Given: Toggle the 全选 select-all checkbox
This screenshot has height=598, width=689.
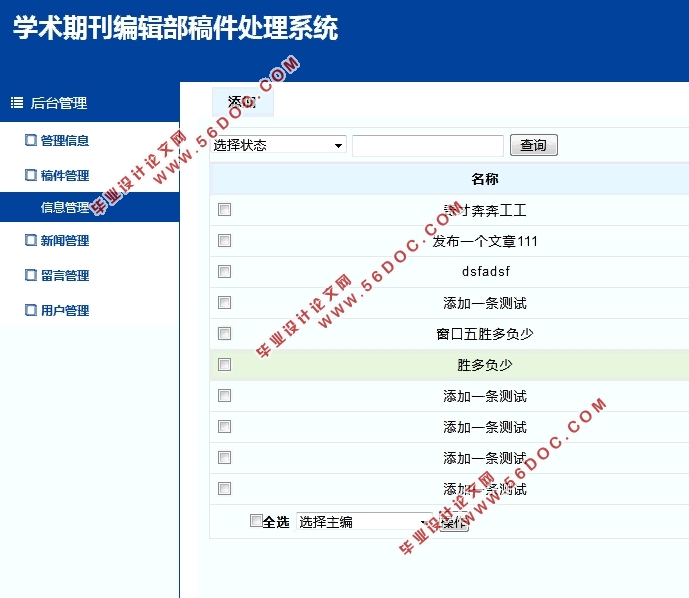Looking at the screenshot, I should coord(256,520).
